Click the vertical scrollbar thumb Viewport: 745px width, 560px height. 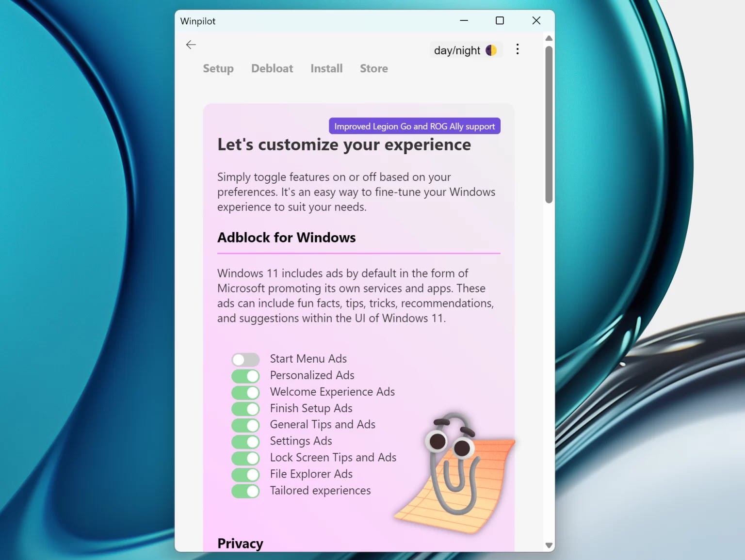pyautogui.click(x=549, y=125)
